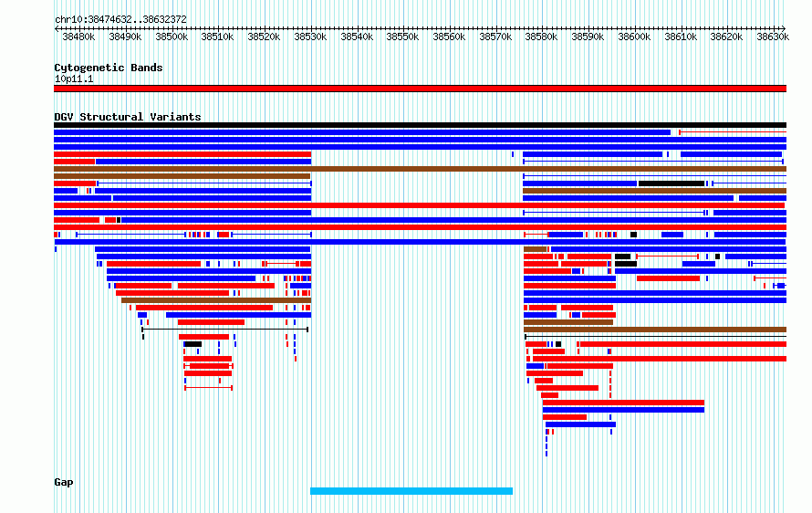Select the 38550k position label
812x513 pixels.
(402, 37)
